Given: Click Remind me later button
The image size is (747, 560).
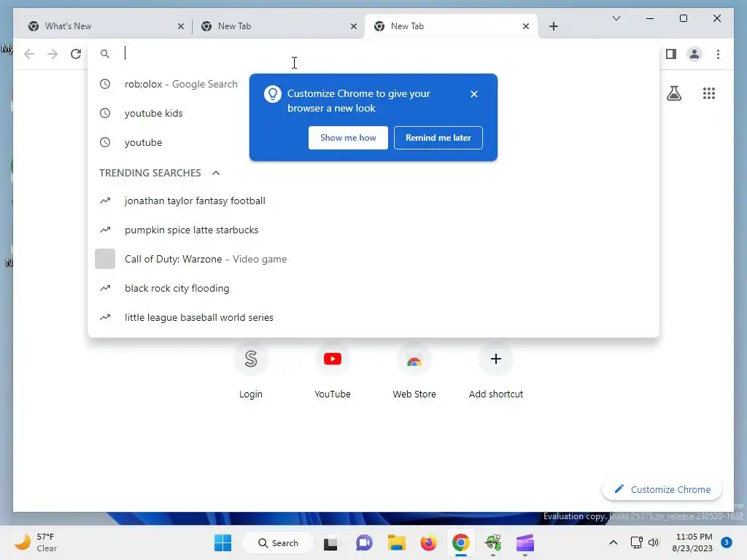Looking at the screenshot, I should click(x=438, y=138).
